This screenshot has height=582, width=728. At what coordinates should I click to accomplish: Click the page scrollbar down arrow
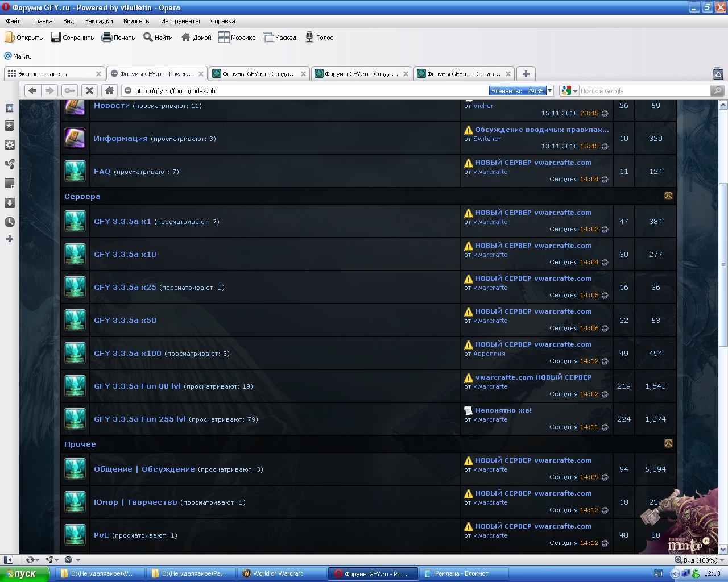[723, 550]
